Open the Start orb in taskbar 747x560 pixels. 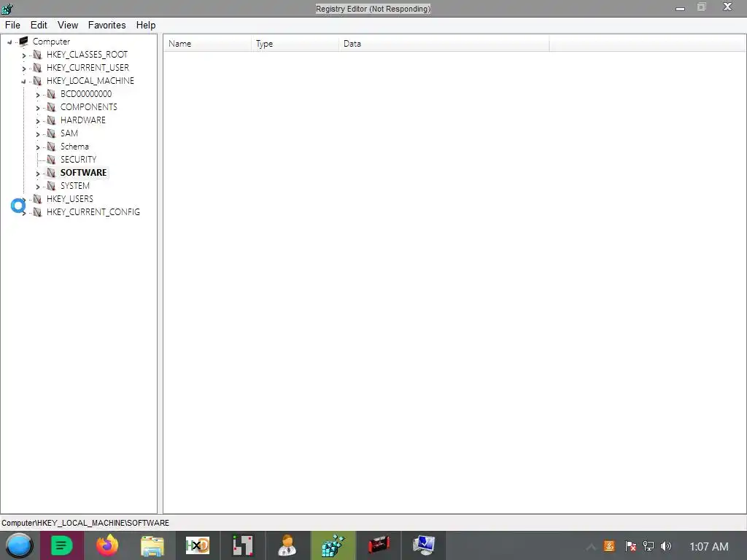point(19,545)
